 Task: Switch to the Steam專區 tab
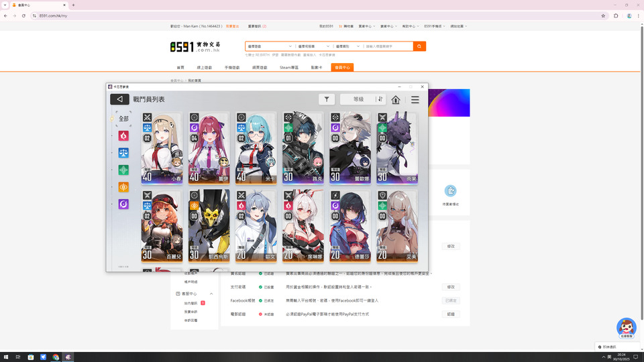[288, 68]
